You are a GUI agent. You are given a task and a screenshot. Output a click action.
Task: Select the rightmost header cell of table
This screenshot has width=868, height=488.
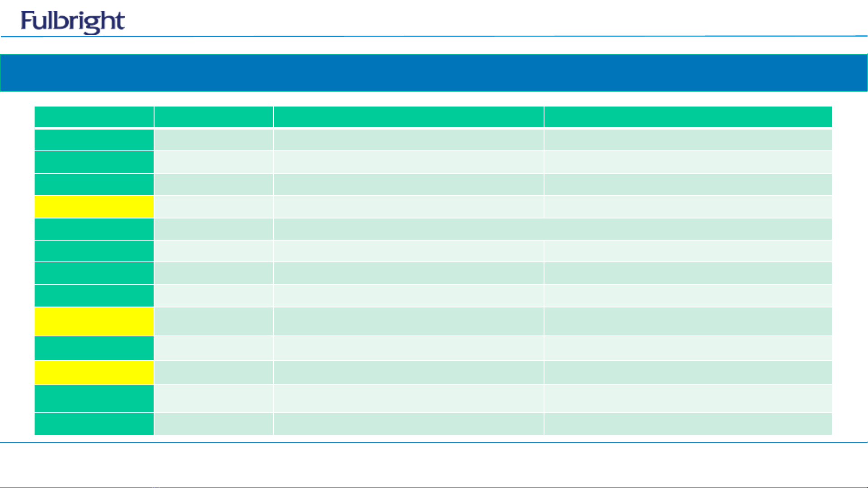(x=687, y=117)
